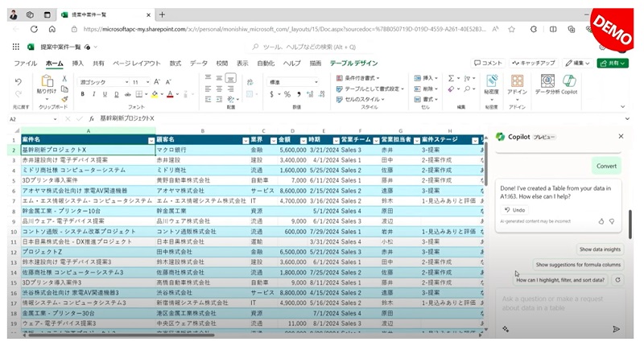Click the Percent style icon
The width and height of the screenshot is (644, 346).
point(287,94)
